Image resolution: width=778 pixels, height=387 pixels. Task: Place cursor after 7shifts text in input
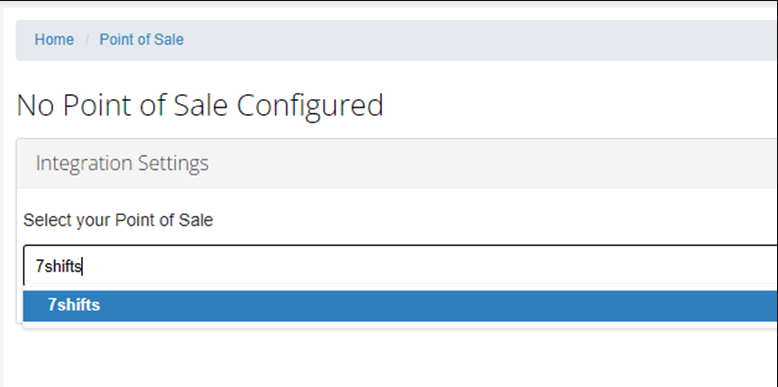(x=83, y=267)
